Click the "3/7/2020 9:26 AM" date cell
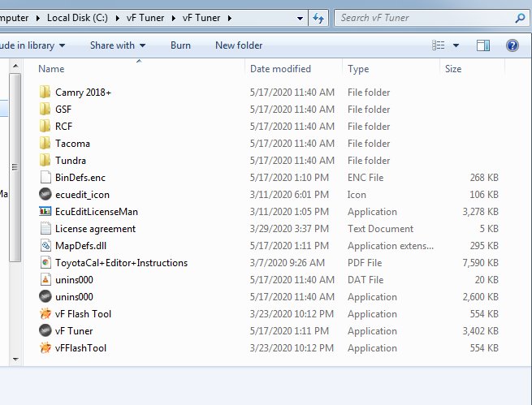The height and width of the screenshot is (405, 532). pos(287,263)
